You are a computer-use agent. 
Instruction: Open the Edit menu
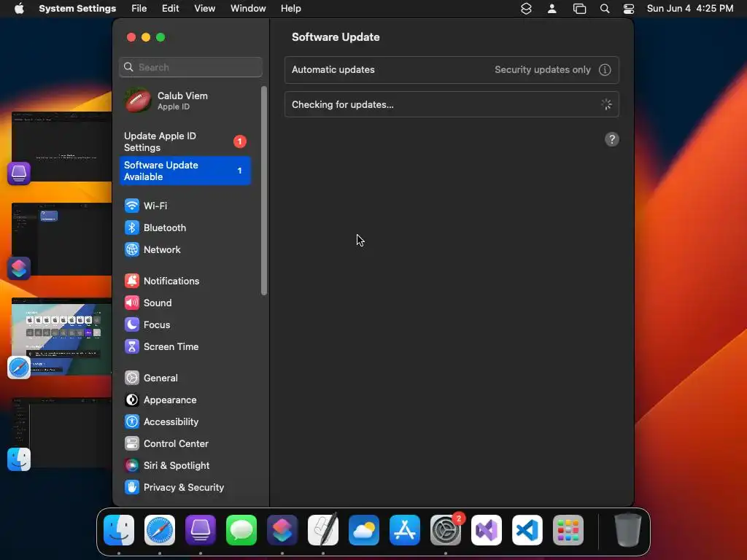tap(170, 9)
